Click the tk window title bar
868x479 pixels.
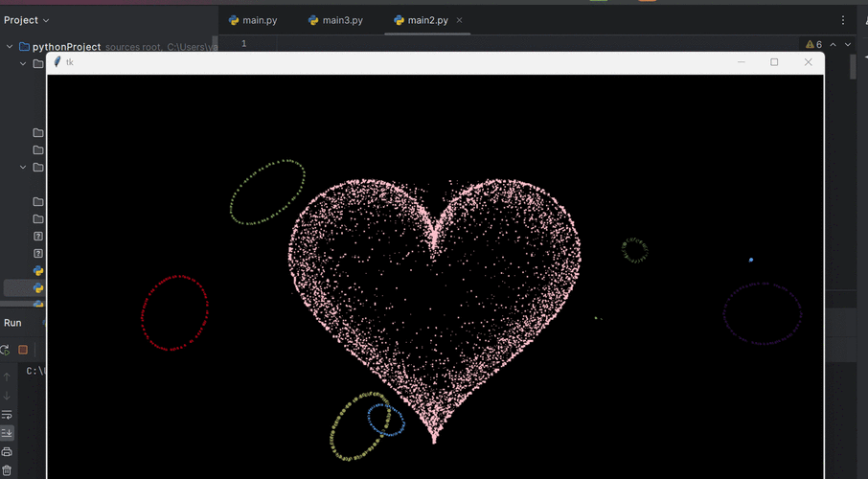point(383,62)
